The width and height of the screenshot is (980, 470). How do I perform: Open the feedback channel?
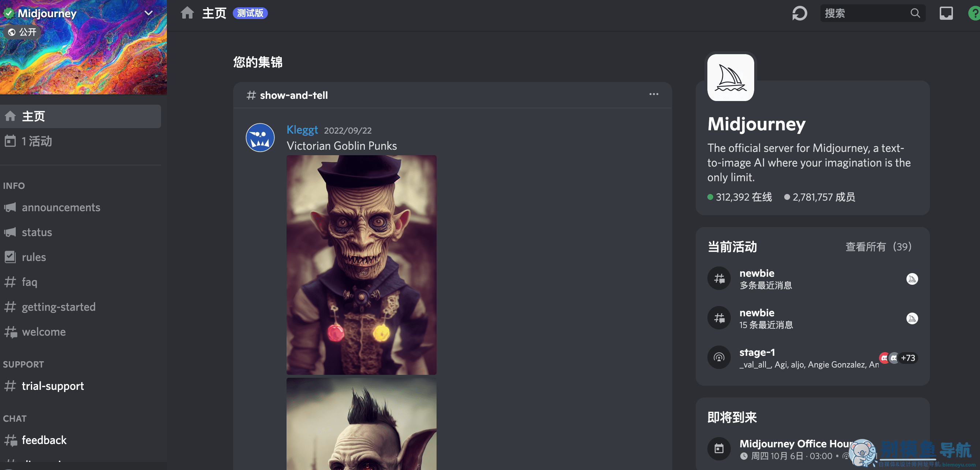80,440
